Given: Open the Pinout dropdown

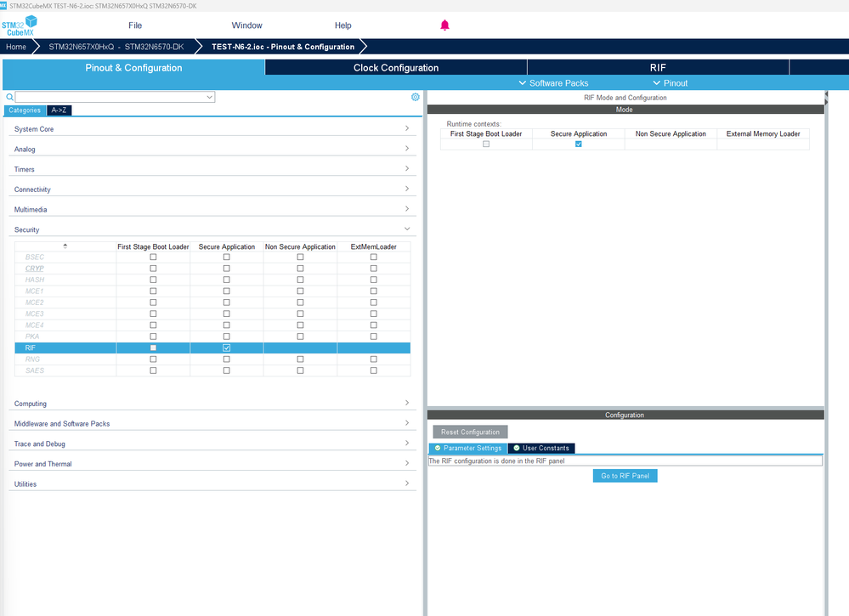Looking at the screenshot, I should (x=670, y=82).
